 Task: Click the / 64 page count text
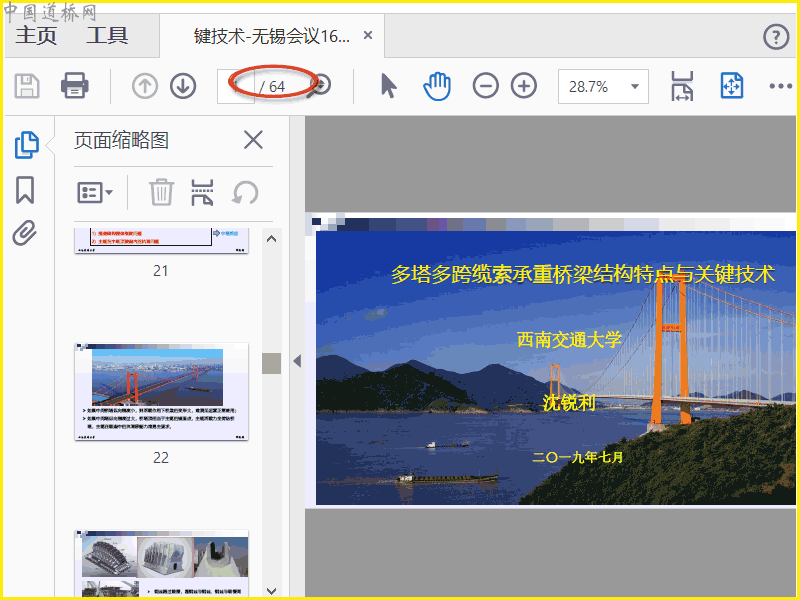271,87
